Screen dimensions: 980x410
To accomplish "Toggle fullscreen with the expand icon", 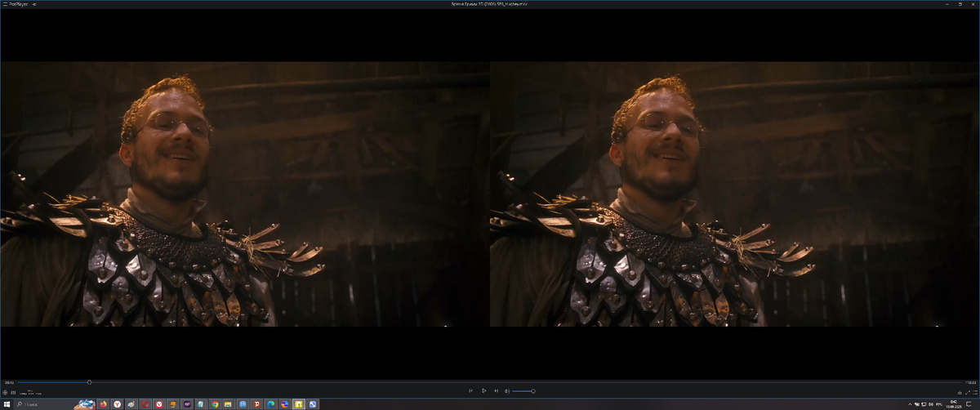I will coord(967,393).
